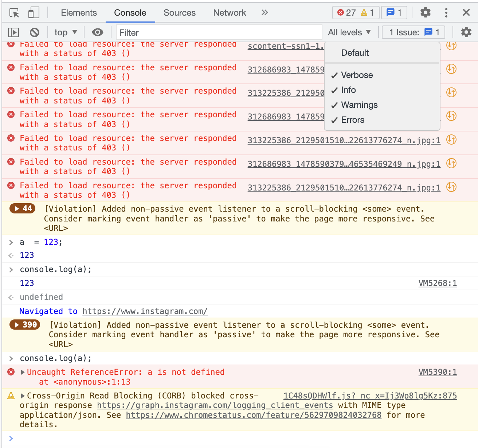The width and height of the screenshot is (478, 448).
Task: Toggle the Verbose log level
Action: [x=382, y=75]
